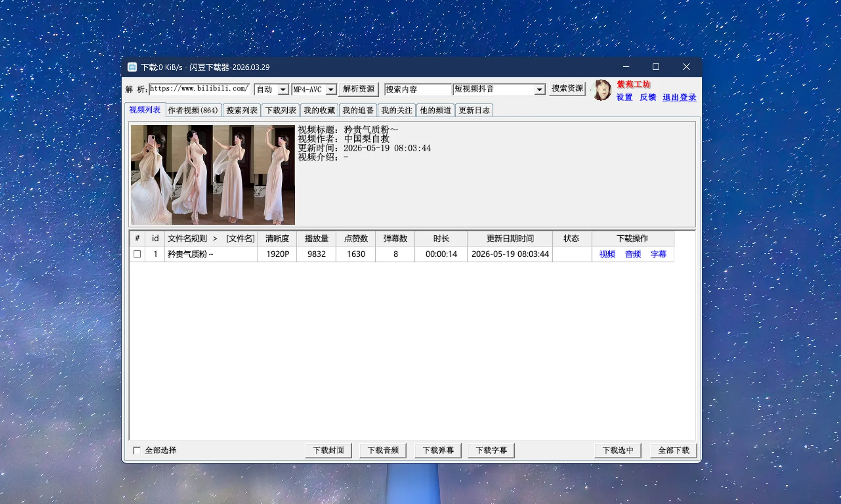Click the 视频 download link in row 1
The width and height of the screenshot is (841, 504).
tap(607, 254)
